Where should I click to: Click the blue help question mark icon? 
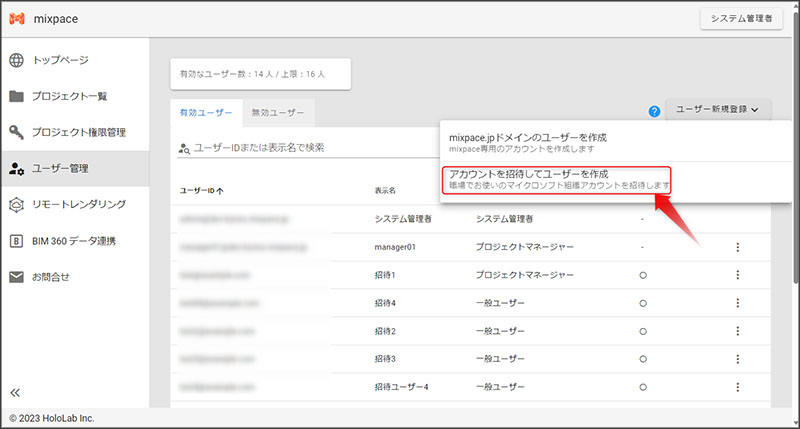pyautogui.click(x=655, y=111)
